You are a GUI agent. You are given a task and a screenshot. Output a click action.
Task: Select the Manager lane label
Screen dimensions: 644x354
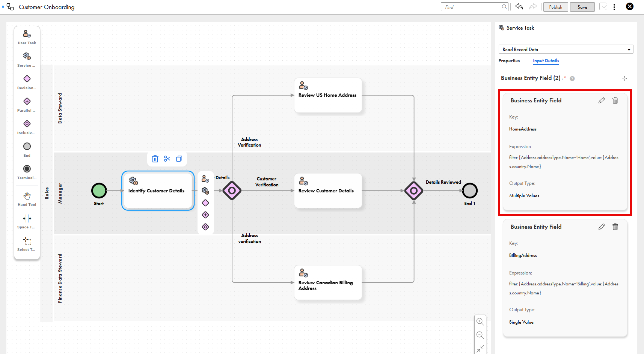coord(60,193)
